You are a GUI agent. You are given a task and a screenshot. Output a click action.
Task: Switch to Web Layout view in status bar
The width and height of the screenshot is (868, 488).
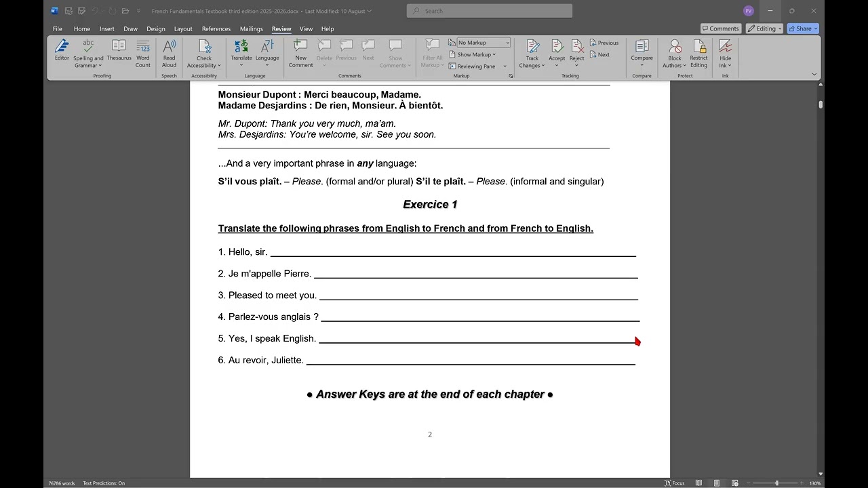tap(734, 483)
